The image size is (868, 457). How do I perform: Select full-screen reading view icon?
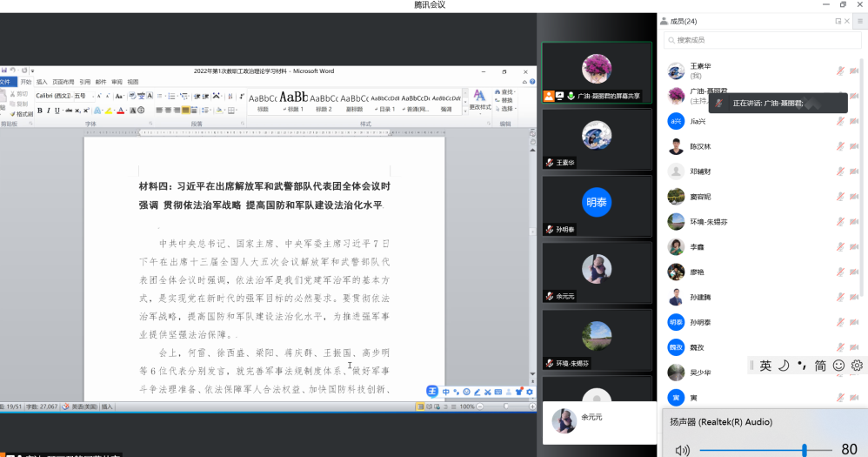pyautogui.click(x=429, y=407)
